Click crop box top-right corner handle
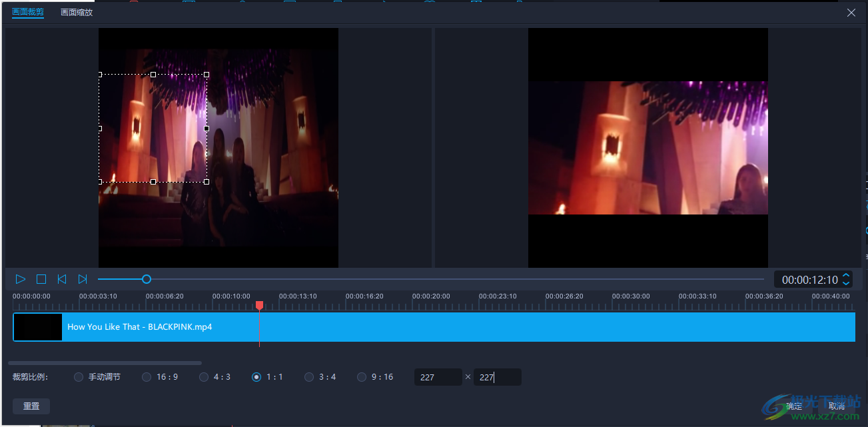The image size is (868, 427). [207, 75]
